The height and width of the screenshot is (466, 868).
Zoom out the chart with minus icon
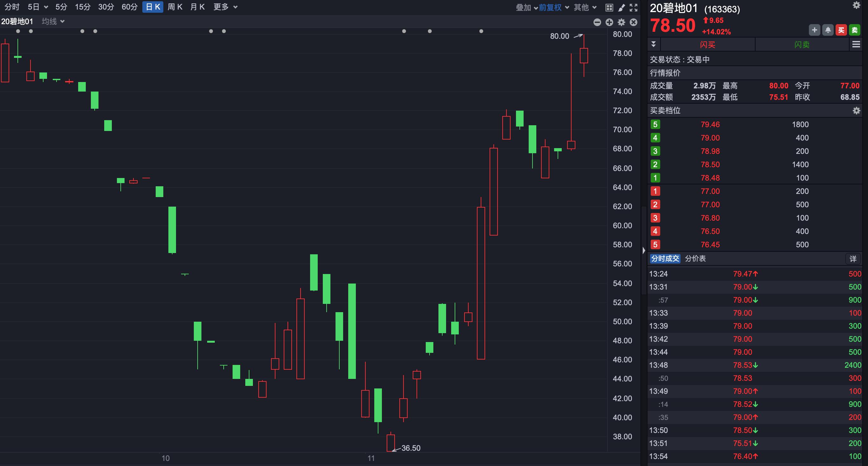pyautogui.click(x=597, y=22)
